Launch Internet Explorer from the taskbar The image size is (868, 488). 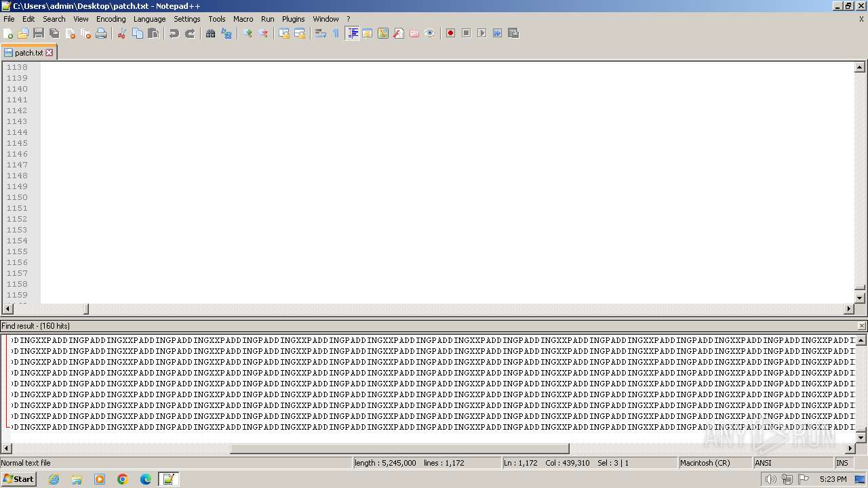[54, 479]
